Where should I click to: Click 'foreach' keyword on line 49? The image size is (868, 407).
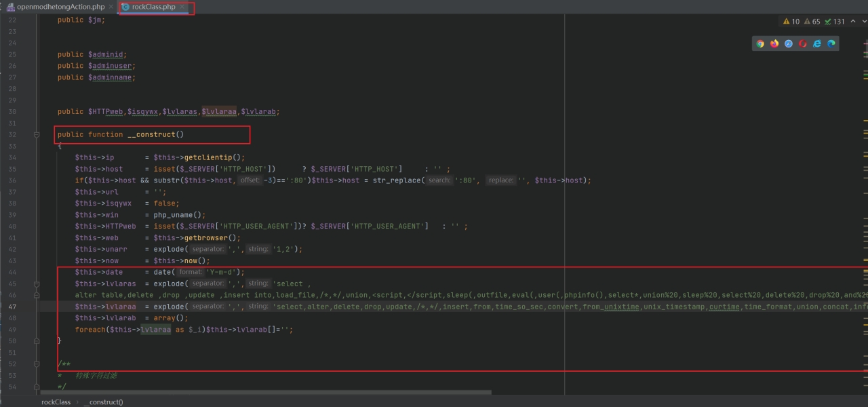pyautogui.click(x=90, y=330)
